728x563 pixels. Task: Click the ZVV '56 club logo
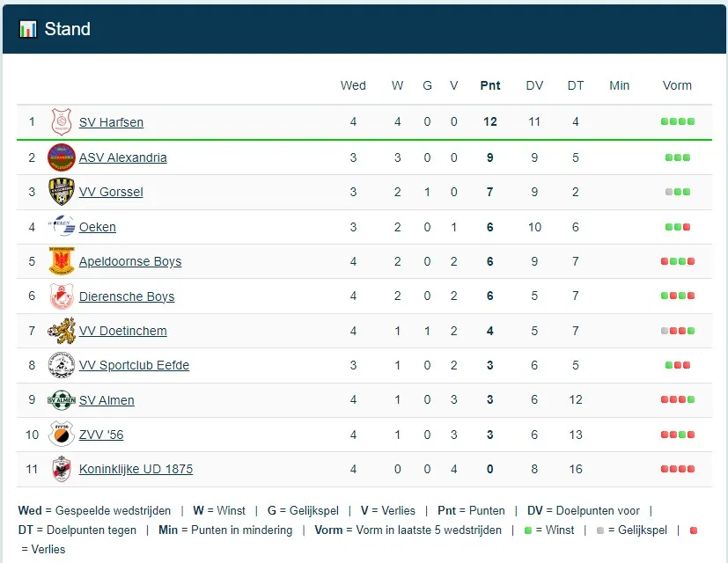pyautogui.click(x=61, y=435)
